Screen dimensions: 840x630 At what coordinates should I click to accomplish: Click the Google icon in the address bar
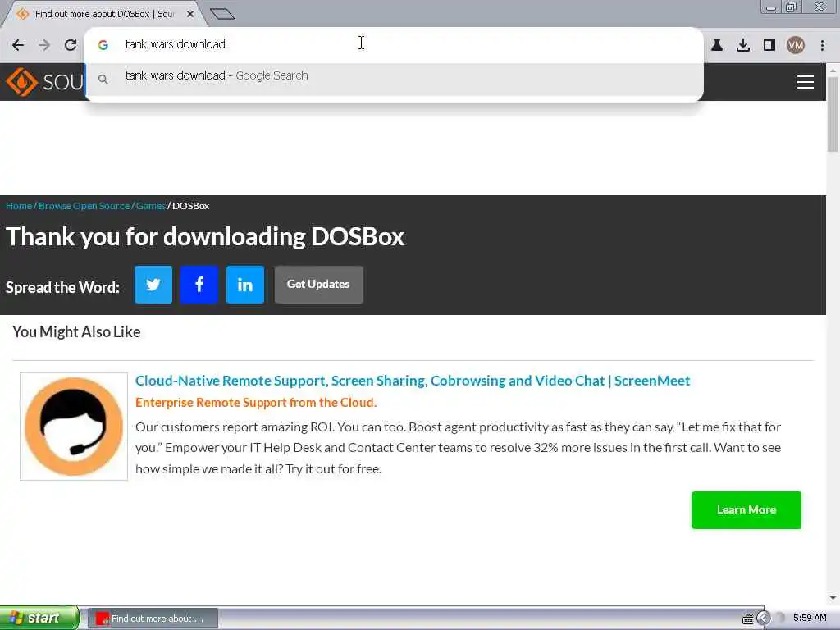tap(103, 45)
